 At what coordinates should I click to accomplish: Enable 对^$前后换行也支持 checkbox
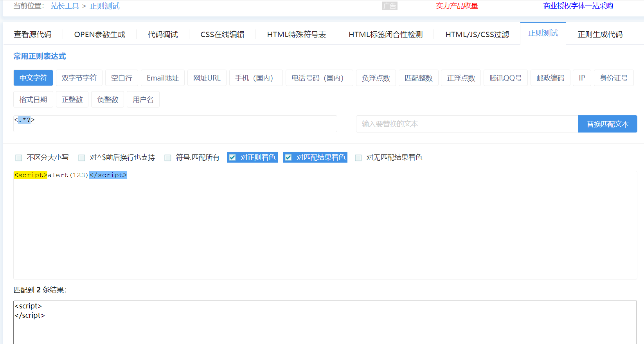[82, 158]
